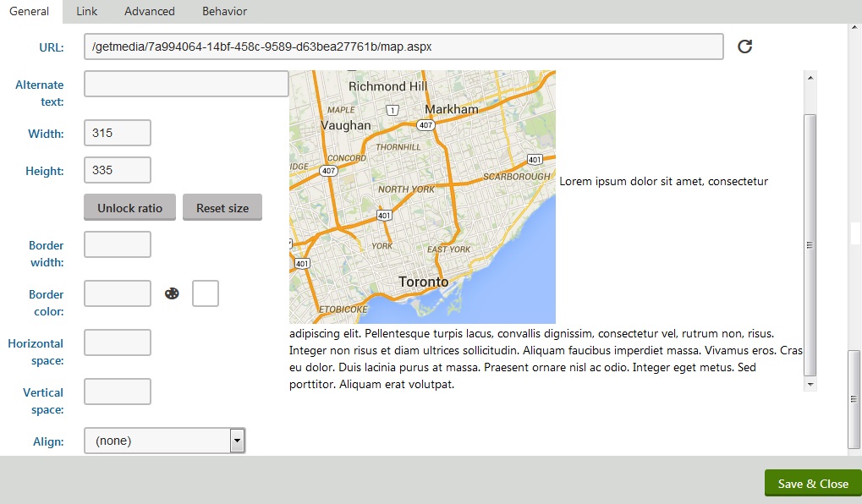
Task: Click into the Width field
Action: coord(118,134)
